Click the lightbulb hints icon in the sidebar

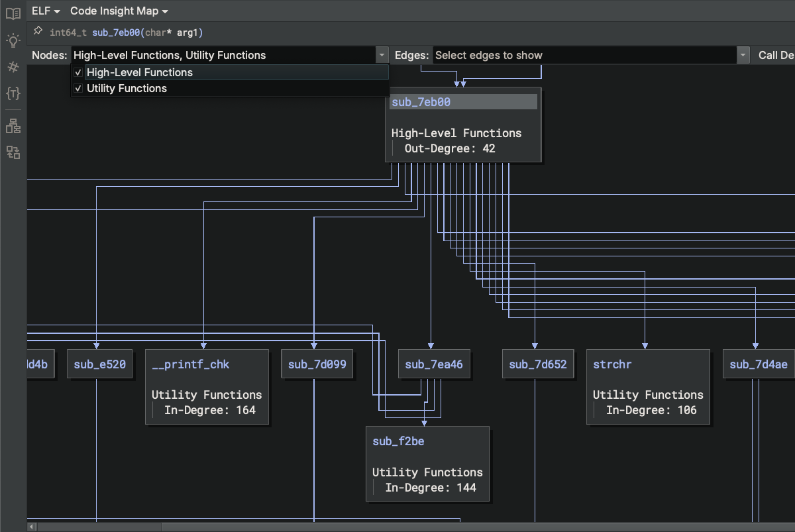[13, 40]
